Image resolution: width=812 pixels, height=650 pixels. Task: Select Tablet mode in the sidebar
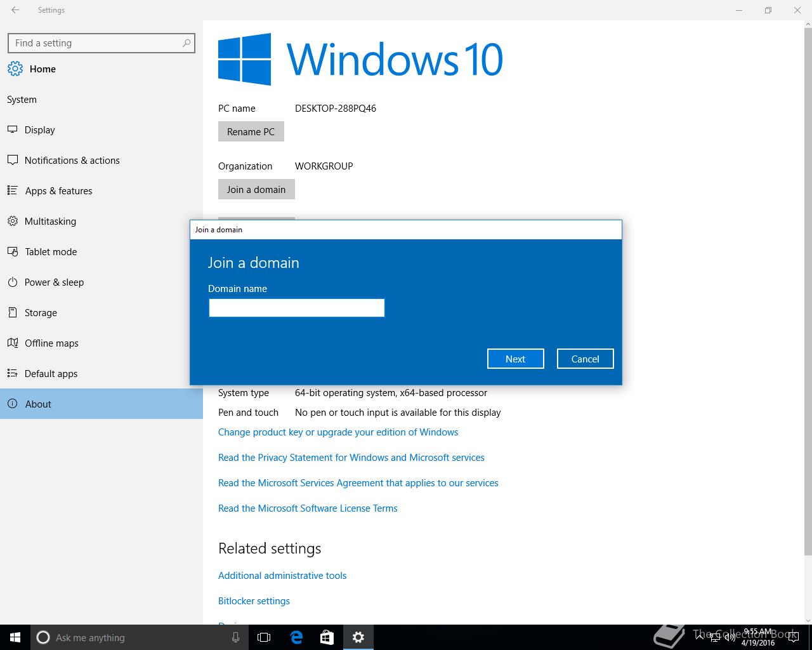click(101, 251)
